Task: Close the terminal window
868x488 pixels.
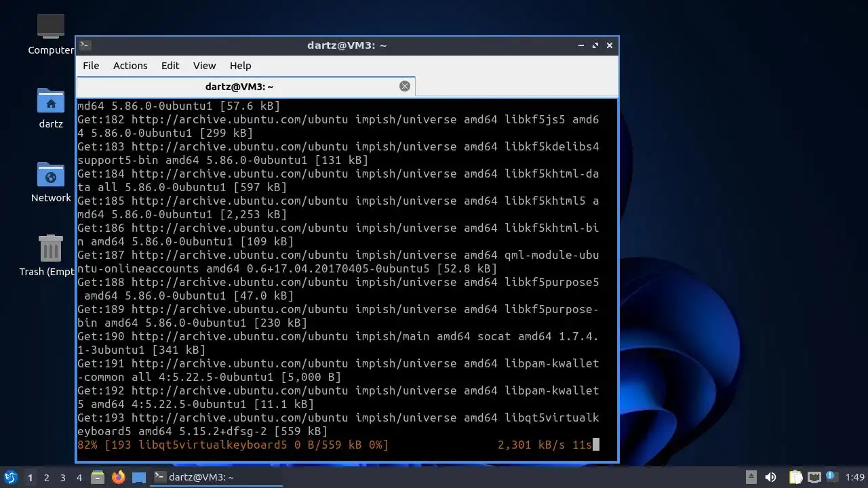Action: [610, 45]
